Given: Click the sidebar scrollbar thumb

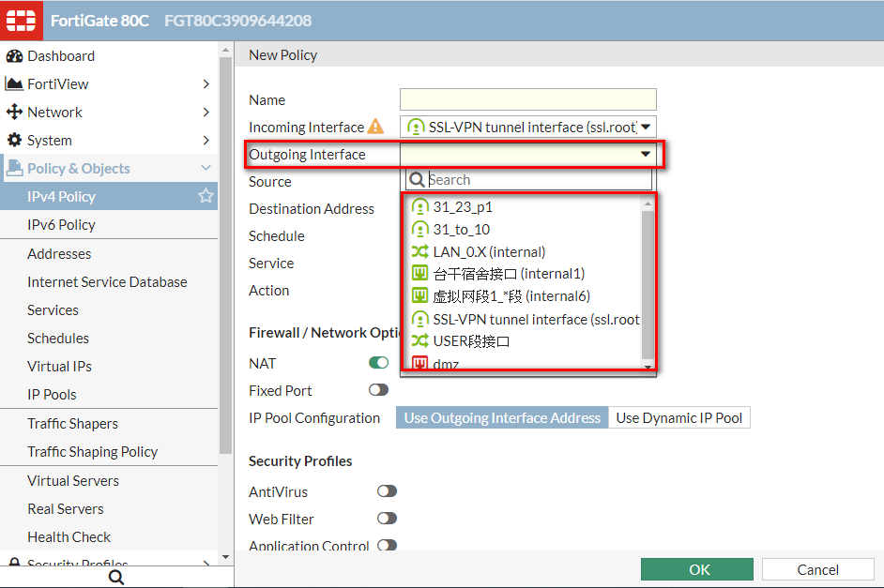Looking at the screenshot, I should click(225, 254).
